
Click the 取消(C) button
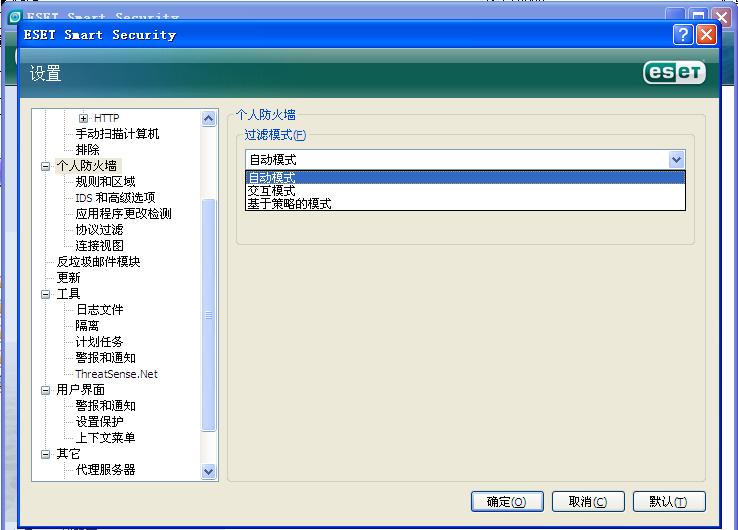pos(588,501)
